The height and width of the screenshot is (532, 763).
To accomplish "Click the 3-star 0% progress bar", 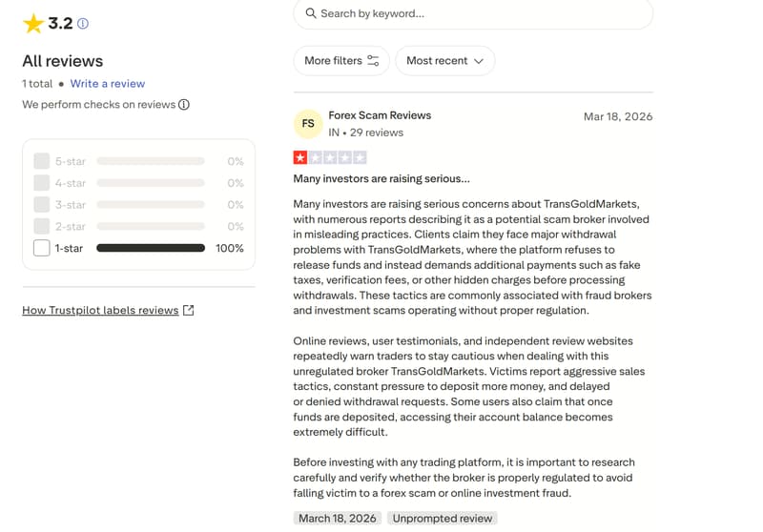I will click(x=151, y=205).
